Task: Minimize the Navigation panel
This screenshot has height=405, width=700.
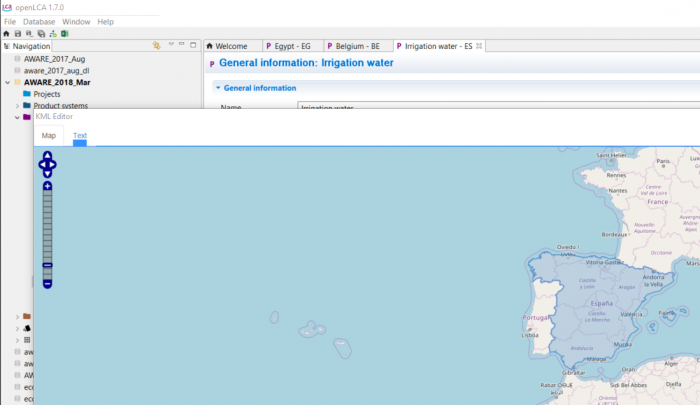Action: [182, 44]
